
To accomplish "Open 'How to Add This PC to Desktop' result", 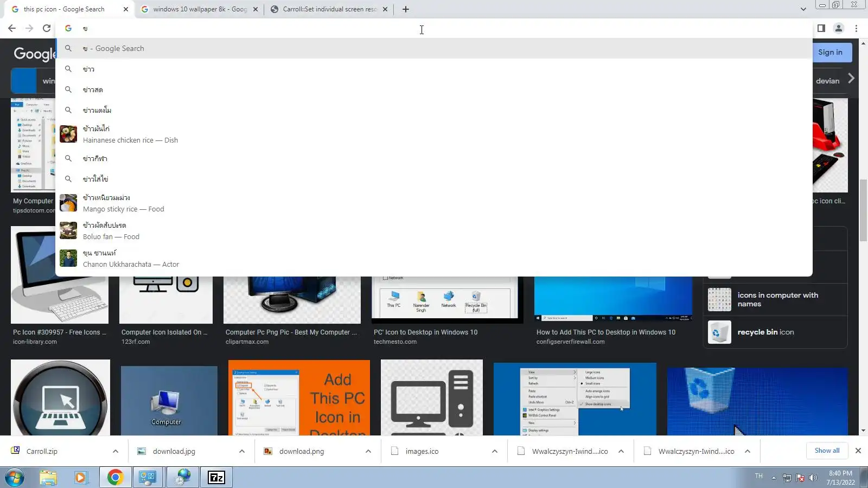I will [x=606, y=332].
